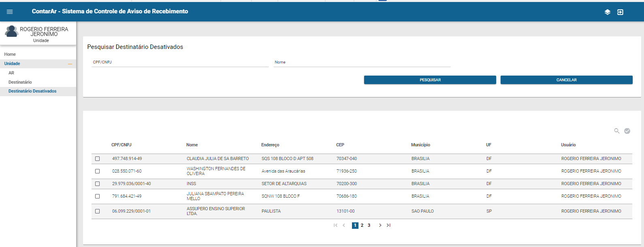The image size is (644, 247).
Task: Go to previous page of results
Action: tap(344, 225)
